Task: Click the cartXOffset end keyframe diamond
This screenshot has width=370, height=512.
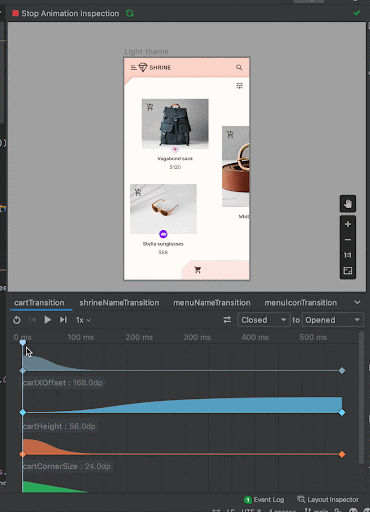Action: (342, 371)
